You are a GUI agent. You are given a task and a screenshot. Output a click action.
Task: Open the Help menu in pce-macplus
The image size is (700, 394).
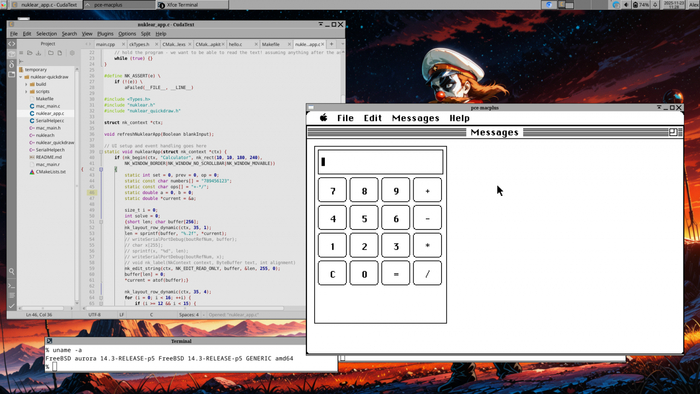click(459, 118)
